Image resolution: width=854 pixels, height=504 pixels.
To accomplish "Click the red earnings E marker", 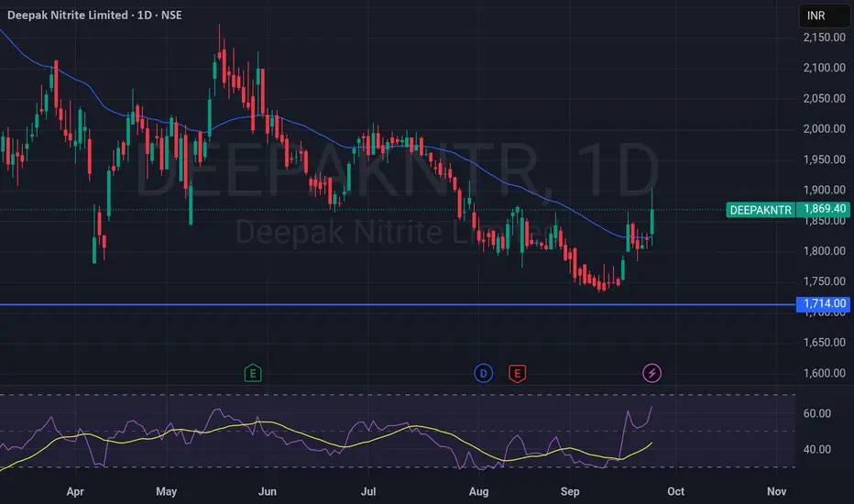I will tap(517, 374).
